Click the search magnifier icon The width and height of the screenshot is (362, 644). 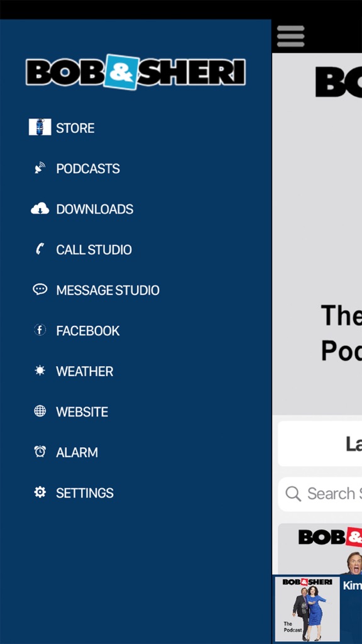pyautogui.click(x=293, y=494)
